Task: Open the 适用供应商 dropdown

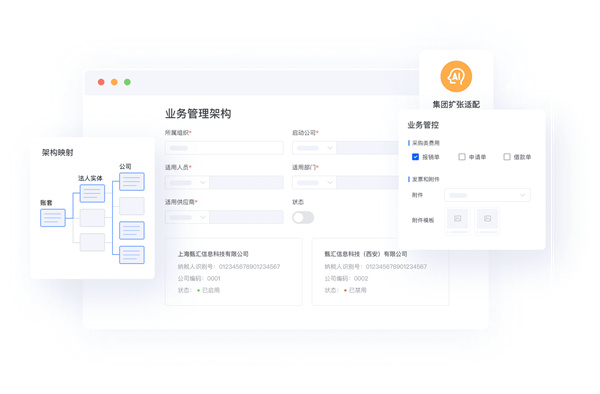Action: coord(187,217)
